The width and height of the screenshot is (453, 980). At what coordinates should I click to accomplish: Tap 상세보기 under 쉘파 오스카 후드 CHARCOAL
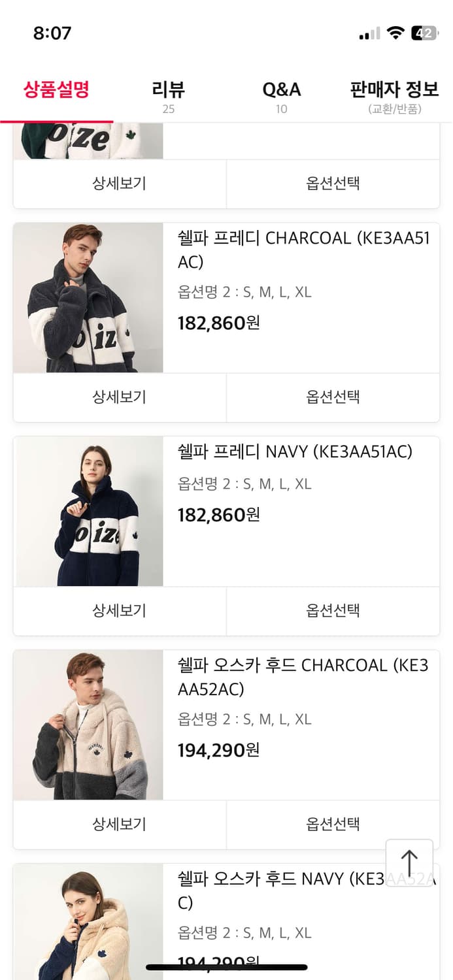click(x=120, y=825)
